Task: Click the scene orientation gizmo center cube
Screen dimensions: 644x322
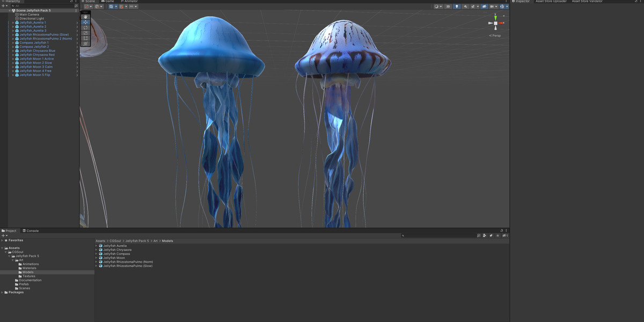Action: pyautogui.click(x=495, y=23)
